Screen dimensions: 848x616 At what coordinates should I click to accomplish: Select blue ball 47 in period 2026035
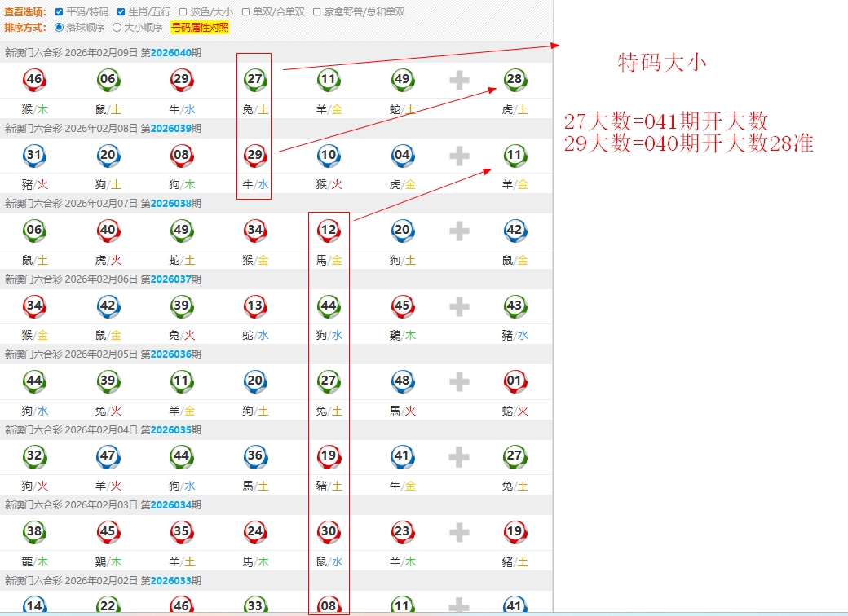(108, 457)
